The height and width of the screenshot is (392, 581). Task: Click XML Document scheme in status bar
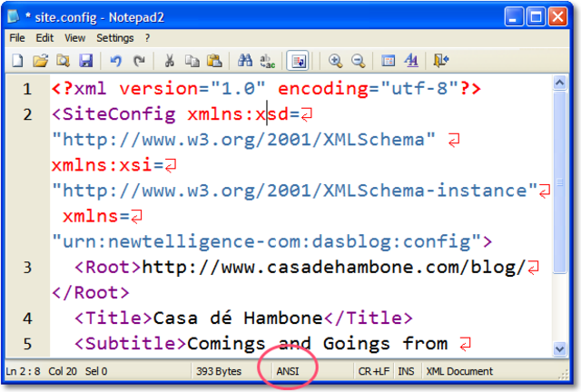(459, 371)
